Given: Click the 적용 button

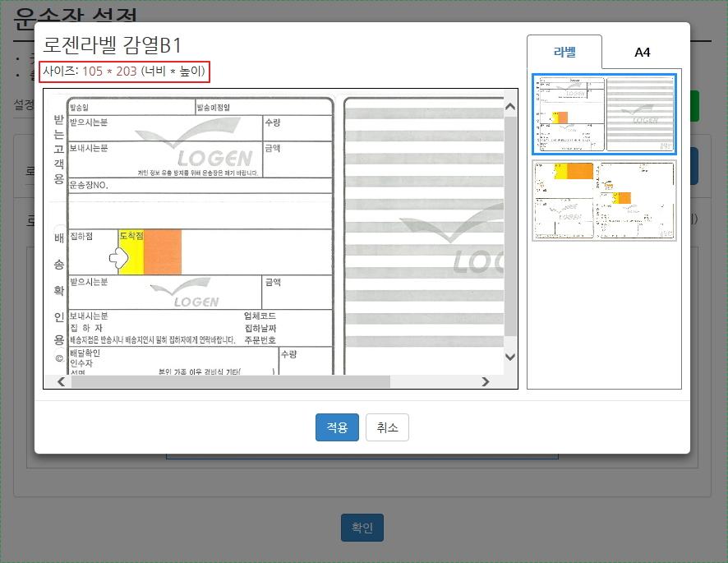Looking at the screenshot, I should coord(337,427).
